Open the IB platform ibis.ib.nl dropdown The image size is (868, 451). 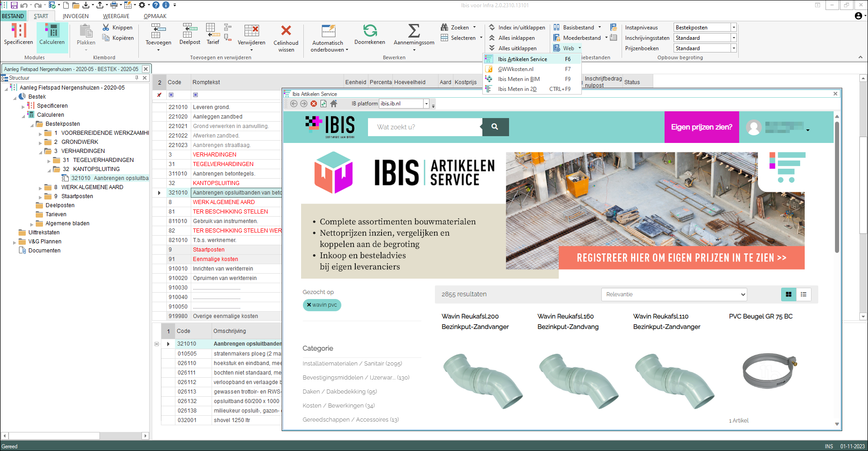point(426,104)
